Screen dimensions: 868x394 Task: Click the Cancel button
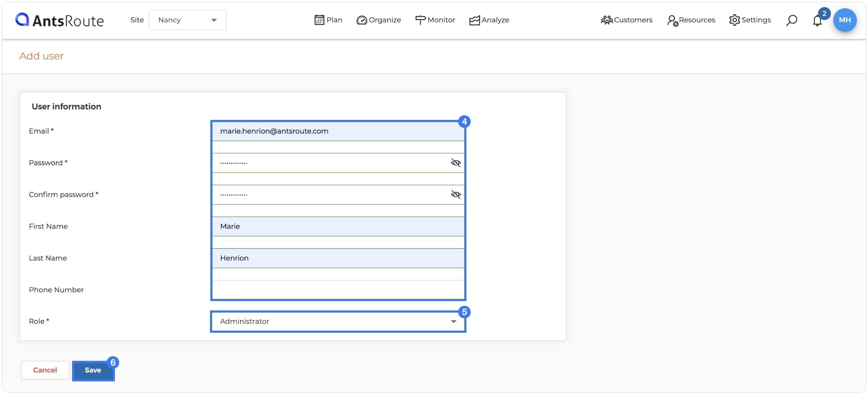(45, 370)
